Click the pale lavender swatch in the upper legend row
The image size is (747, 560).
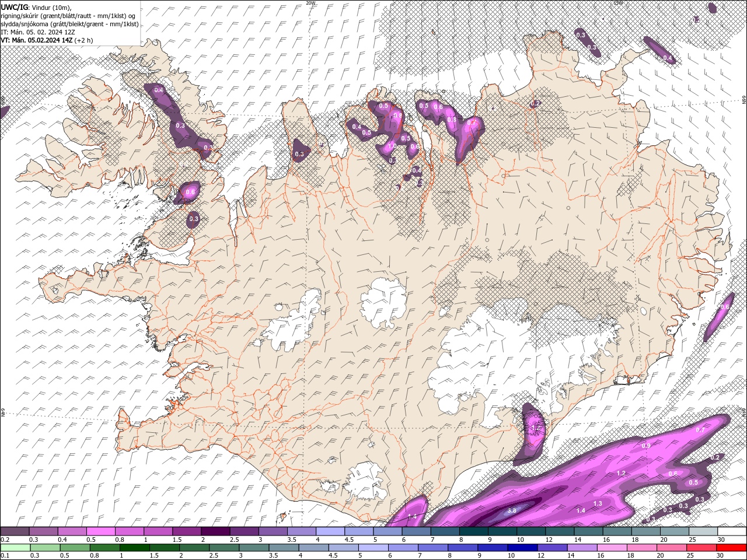click(330, 531)
